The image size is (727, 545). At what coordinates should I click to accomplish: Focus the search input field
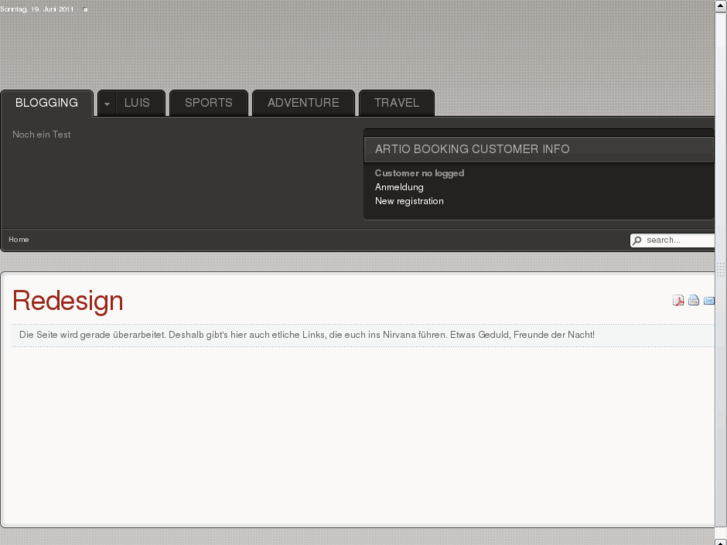(x=672, y=240)
